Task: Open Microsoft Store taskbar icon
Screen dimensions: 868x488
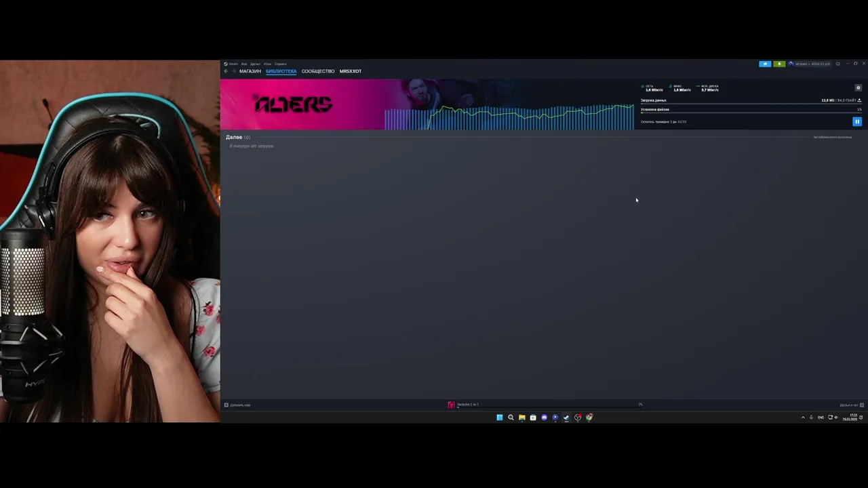Action: tap(533, 418)
